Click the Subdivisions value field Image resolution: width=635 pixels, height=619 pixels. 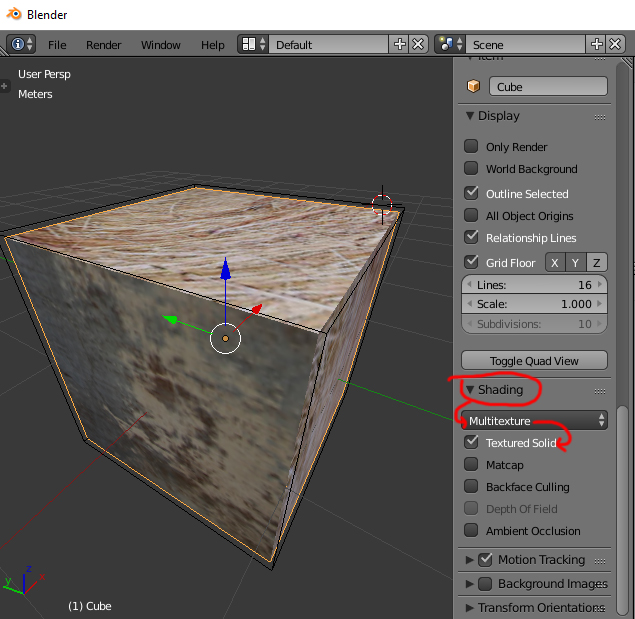[534, 324]
